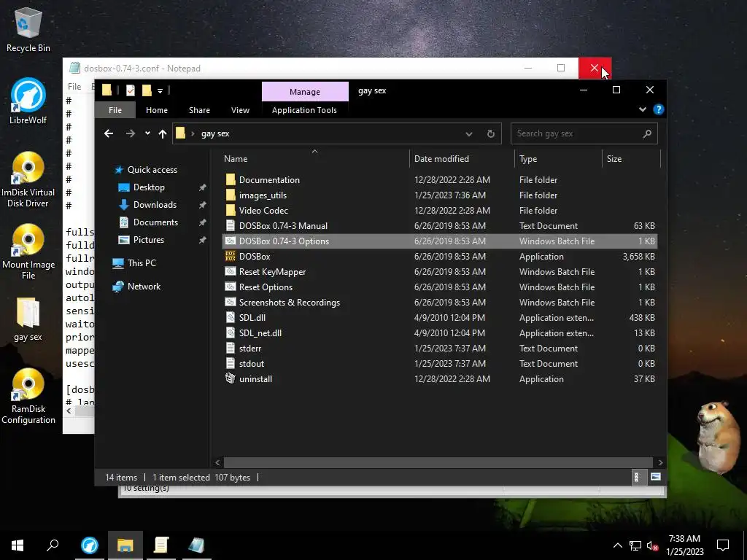Screen dimensions: 747x560
Task: Expand the address bar history dropdown
Action: point(469,134)
